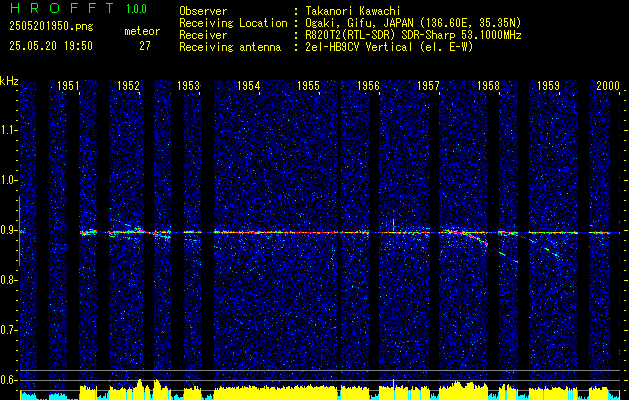The height and width of the screenshot is (400, 629).
Task: Click the 1958 time marker
Action: (x=489, y=86)
